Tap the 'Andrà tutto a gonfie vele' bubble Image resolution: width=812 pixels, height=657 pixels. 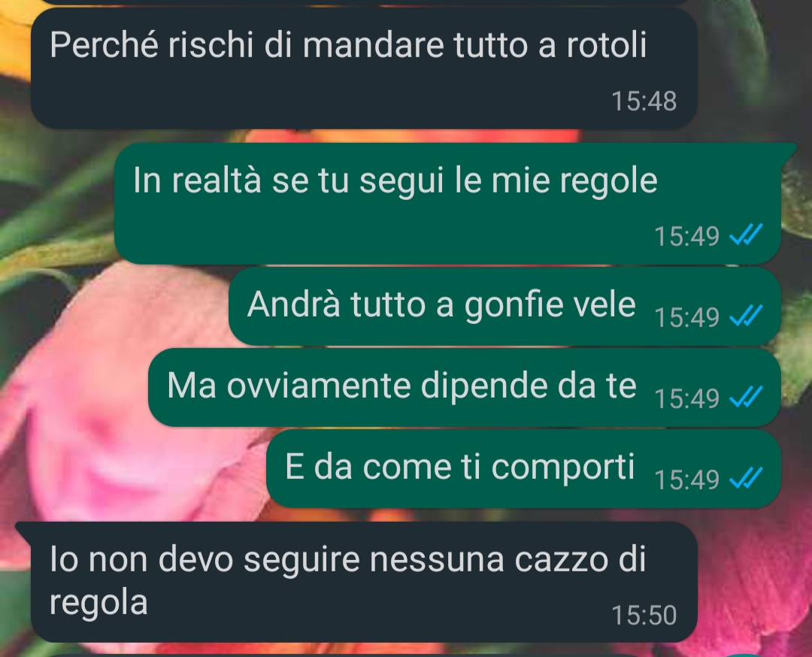505,306
